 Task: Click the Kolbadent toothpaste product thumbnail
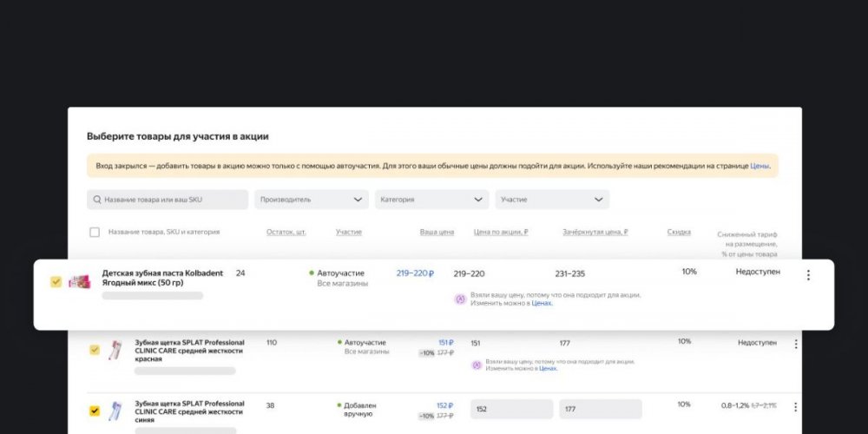[x=80, y=281]
